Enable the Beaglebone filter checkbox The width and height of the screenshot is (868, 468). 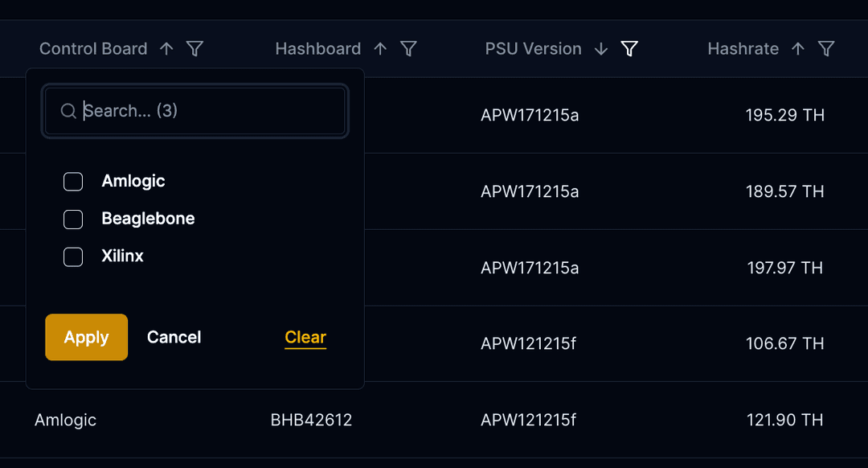[x=73, y=219]
